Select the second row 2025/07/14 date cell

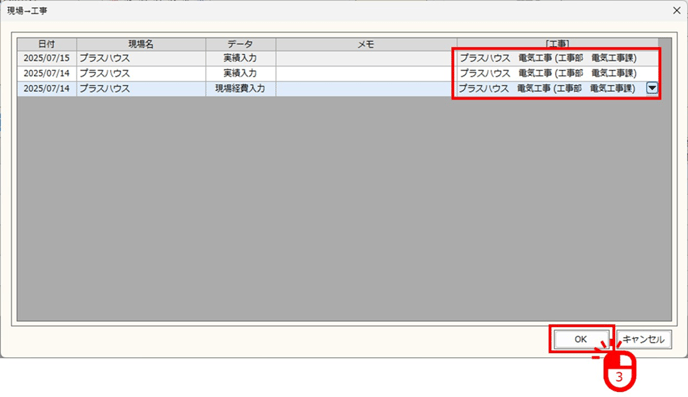(47, 73)
